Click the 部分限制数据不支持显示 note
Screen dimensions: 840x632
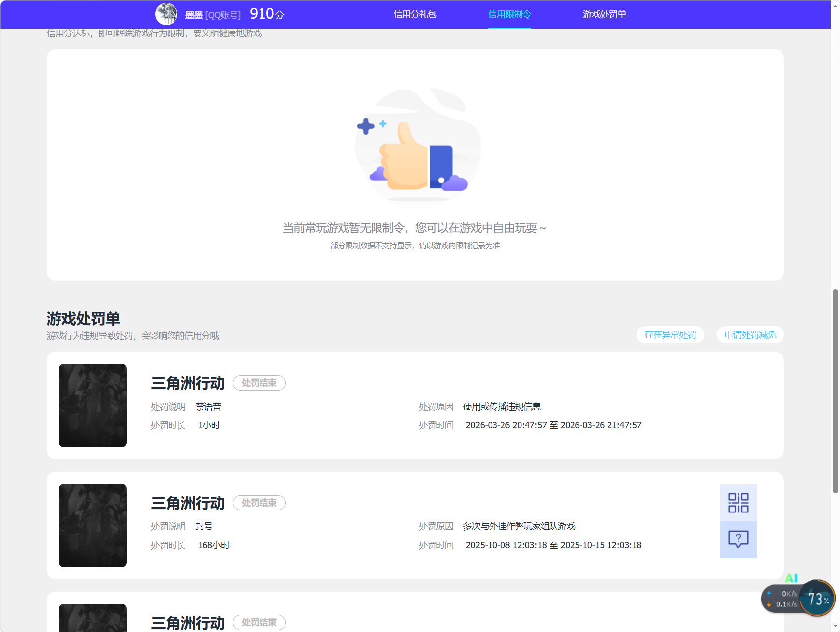[x=415, y=246]
